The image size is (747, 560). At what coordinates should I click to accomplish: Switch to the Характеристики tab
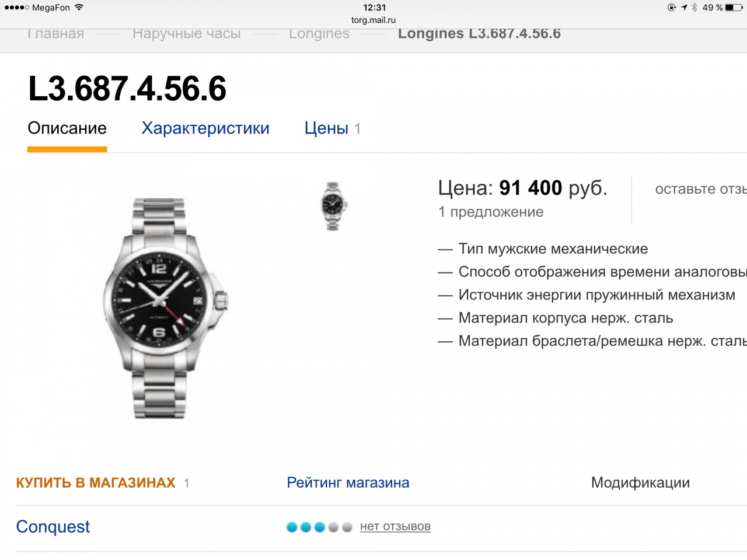coord(205,128)
